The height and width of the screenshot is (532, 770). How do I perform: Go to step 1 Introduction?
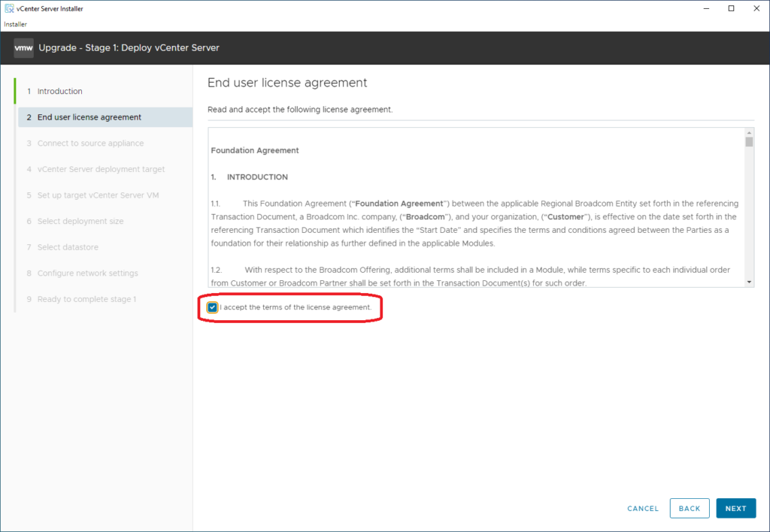coord(59,91)
